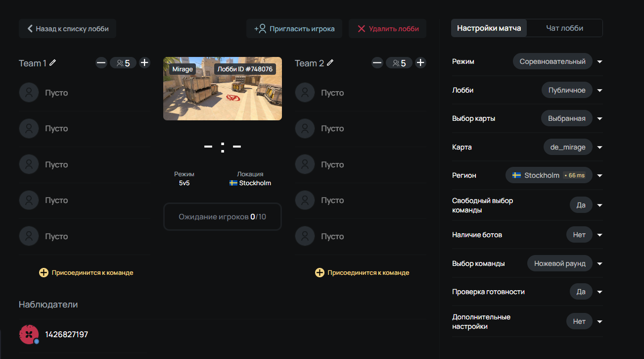This screenshot has width=644, height=359.
Task: Toggle Свободный выбор команды setting Да
Action: pyautogui.click(x=581, y=205)
